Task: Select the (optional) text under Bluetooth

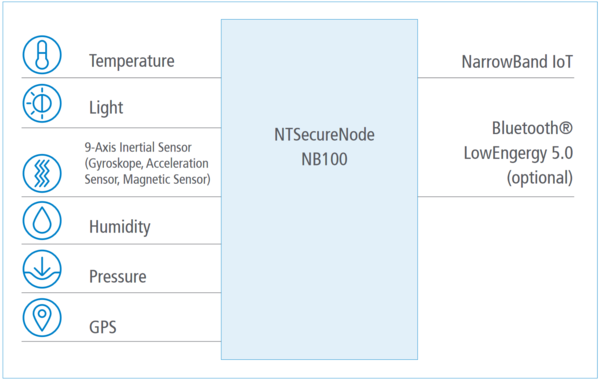Action: pos(540,178)
